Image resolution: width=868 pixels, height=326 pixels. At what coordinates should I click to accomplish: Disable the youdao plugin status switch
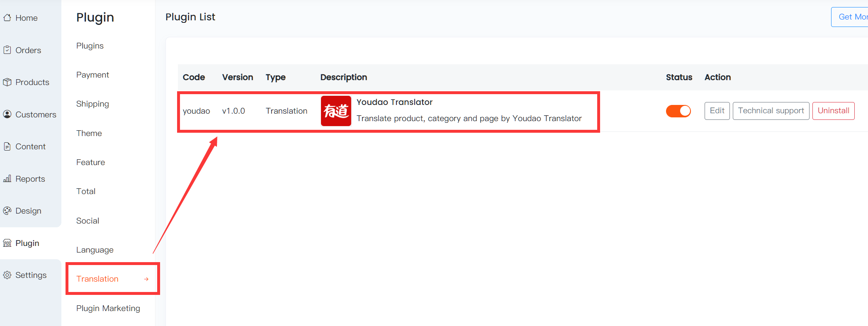(x=678, y=111)
